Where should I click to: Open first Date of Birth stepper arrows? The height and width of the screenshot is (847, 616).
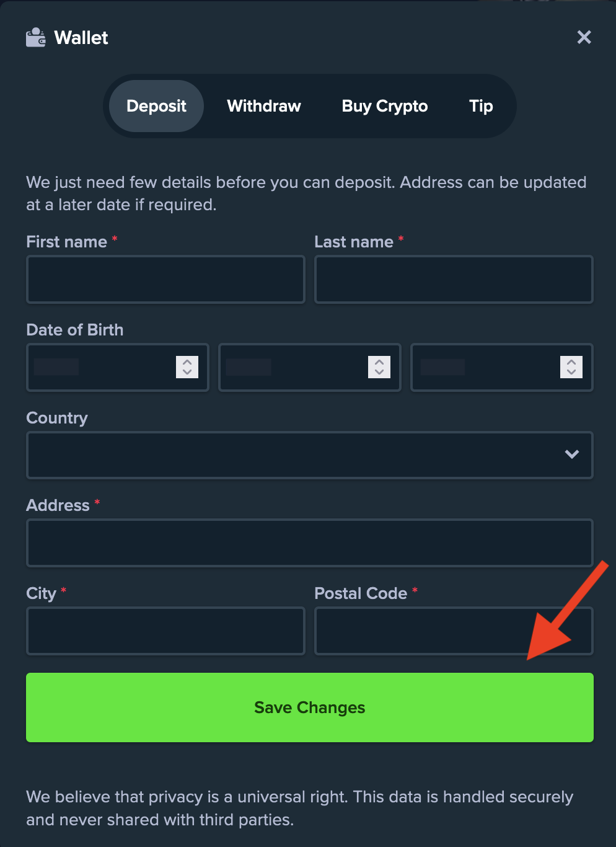187,367
